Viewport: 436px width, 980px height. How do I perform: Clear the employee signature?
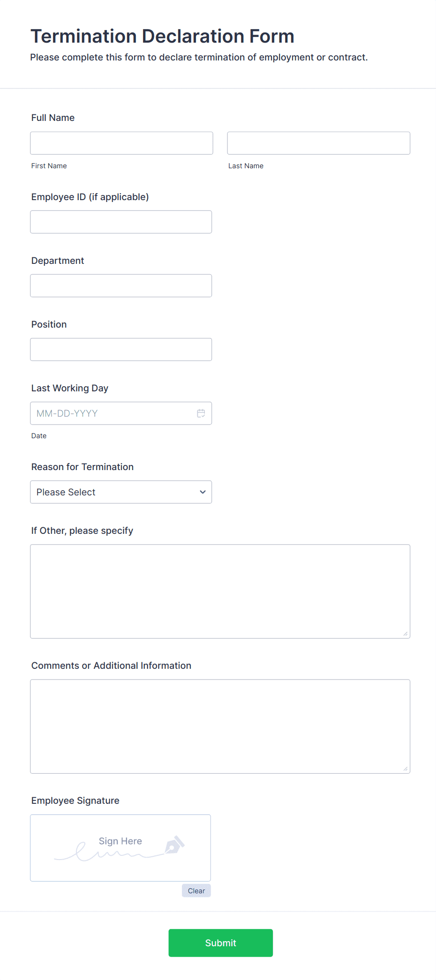pos(196,890)
